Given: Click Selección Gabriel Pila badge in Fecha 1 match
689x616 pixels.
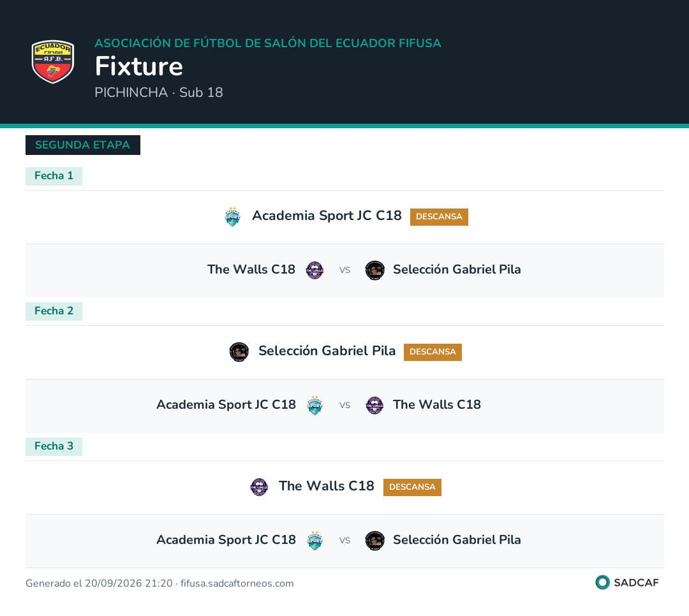Looking at the screenshot, I should coord(375,270).
